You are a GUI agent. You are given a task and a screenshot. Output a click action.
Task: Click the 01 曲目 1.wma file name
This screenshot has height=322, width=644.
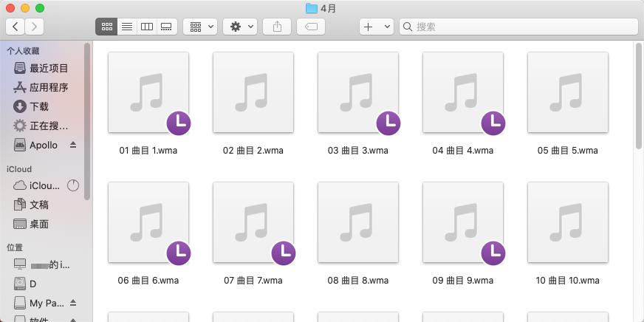[x=148, y=151]
